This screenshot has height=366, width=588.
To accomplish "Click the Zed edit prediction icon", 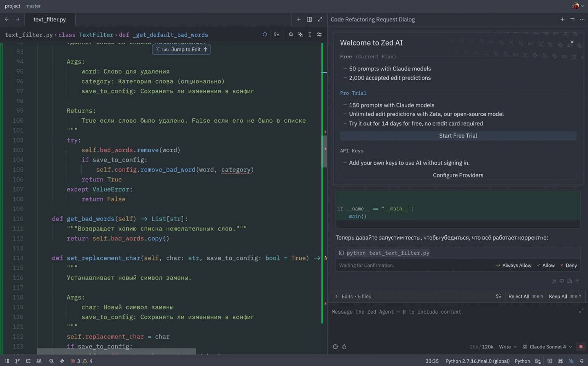I will [538, 361].
